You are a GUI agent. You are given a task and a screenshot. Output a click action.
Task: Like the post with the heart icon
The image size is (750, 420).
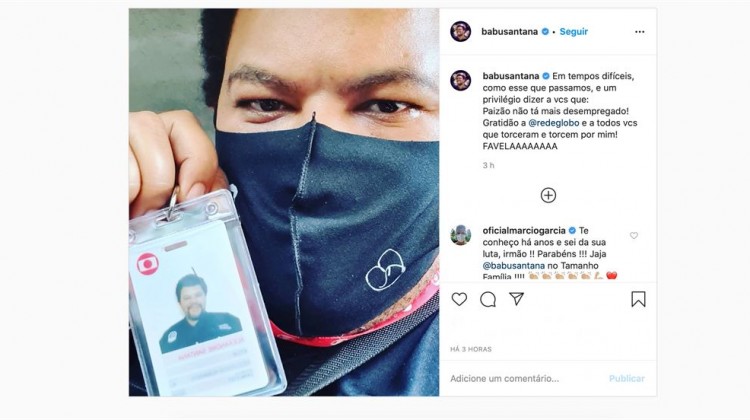[x=459, y=299]
